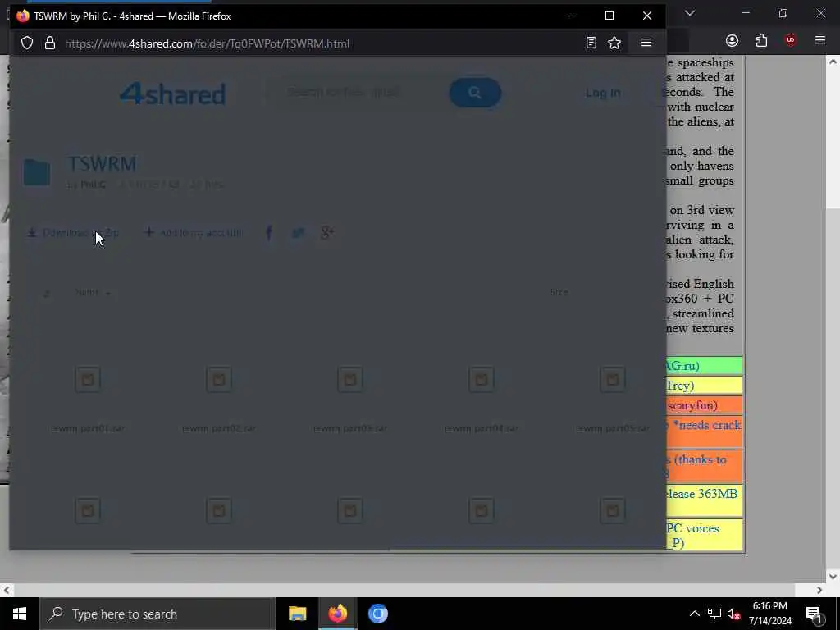Click archive icon above tswrm.part02.rar
The image size is (840, 630).
tap(219, 379)
